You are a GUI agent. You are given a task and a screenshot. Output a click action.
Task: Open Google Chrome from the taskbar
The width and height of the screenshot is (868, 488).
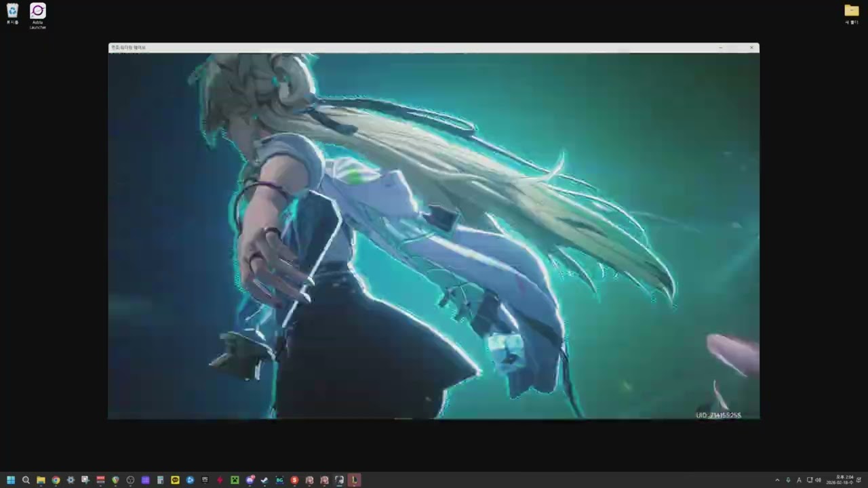pos(56,480)
